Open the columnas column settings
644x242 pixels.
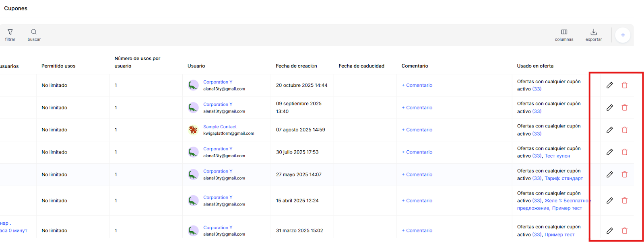[x=564, y=32]
